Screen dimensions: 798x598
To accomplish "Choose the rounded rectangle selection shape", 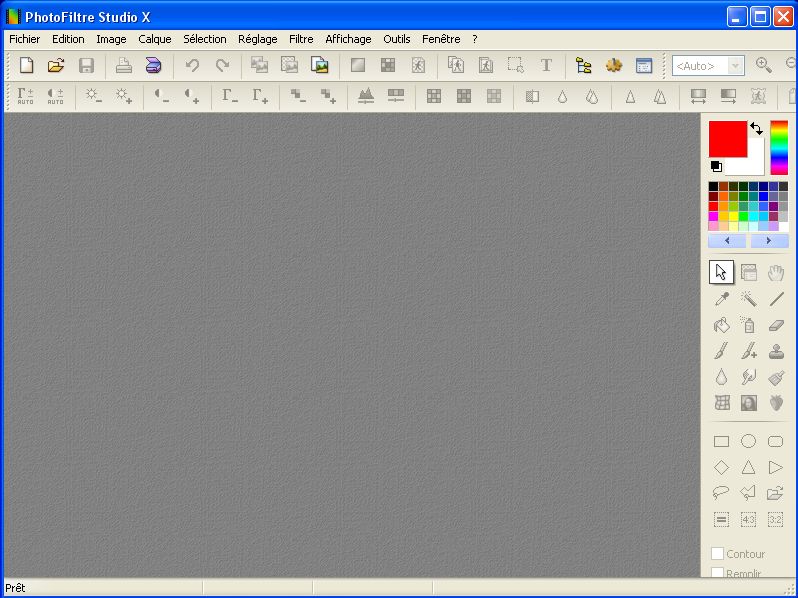I will pos(776,441).
